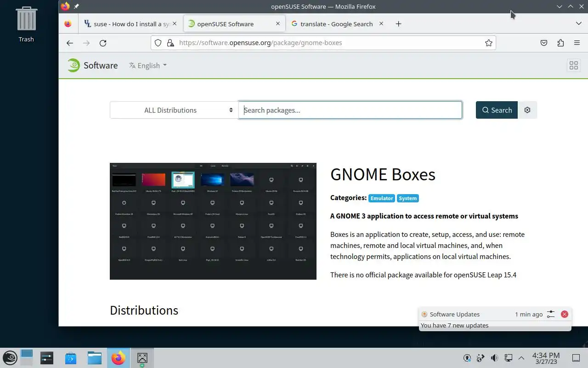The image size is (588, 368).
Task: Open the Firefox extensions menu
Action: [560, 43]
